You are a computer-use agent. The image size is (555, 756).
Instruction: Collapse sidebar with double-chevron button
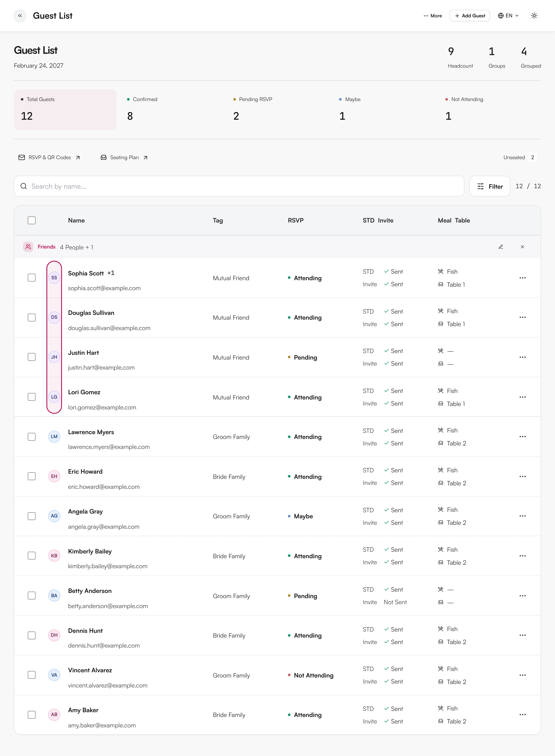20,15
